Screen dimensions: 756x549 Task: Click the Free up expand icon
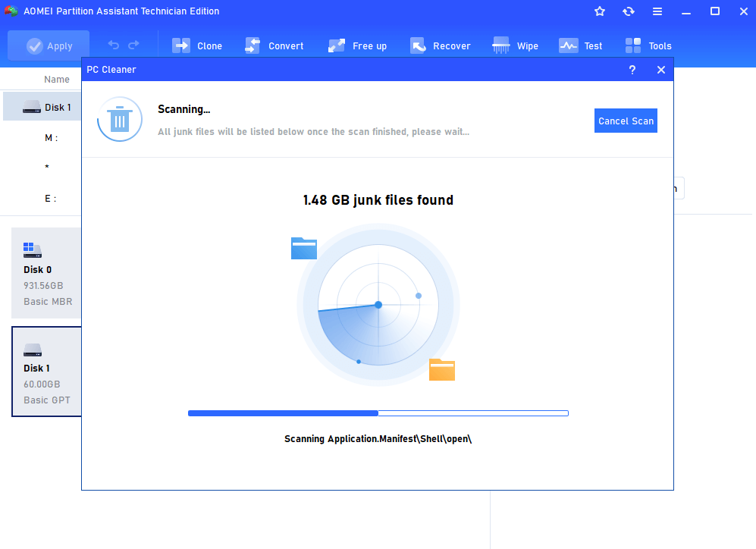pyautogui.click(x=337, y=45)
